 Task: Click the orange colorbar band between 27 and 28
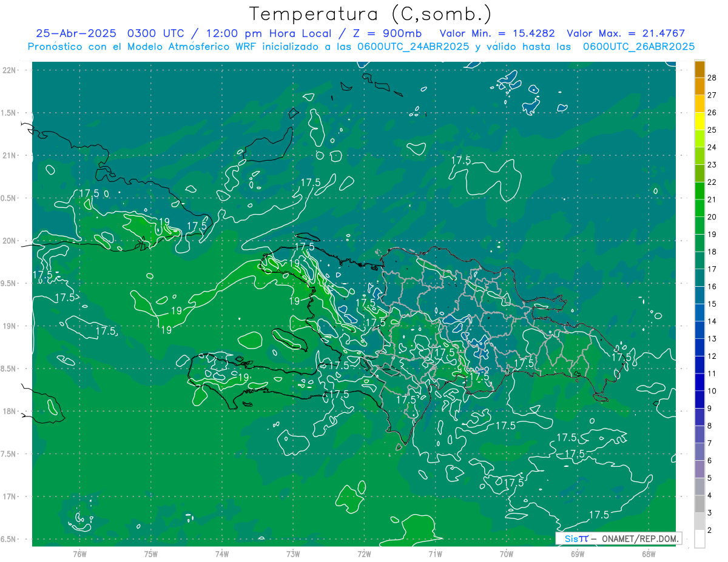[699, 87]
